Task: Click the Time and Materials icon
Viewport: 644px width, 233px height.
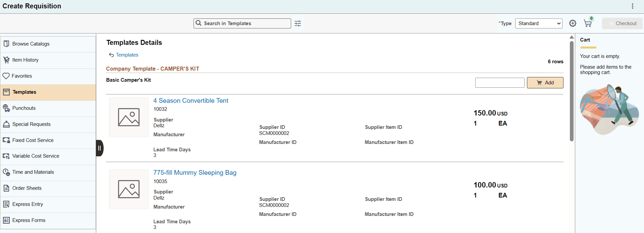Action: (x=6, y=172)
